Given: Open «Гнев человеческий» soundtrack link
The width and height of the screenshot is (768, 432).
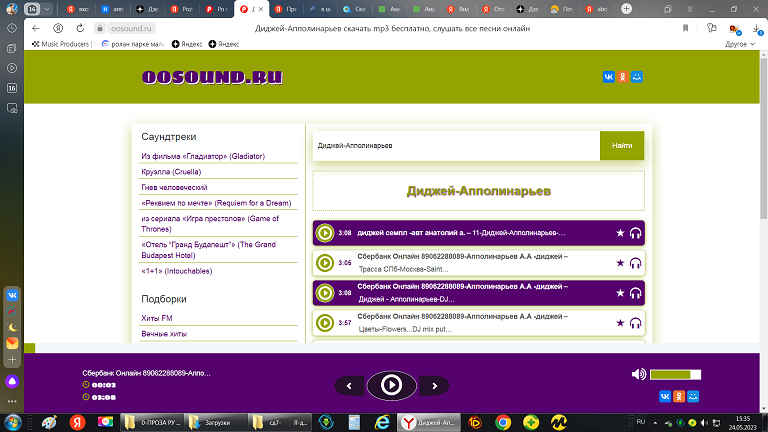Looking at the screenshot, I should (x=174, y=188).
